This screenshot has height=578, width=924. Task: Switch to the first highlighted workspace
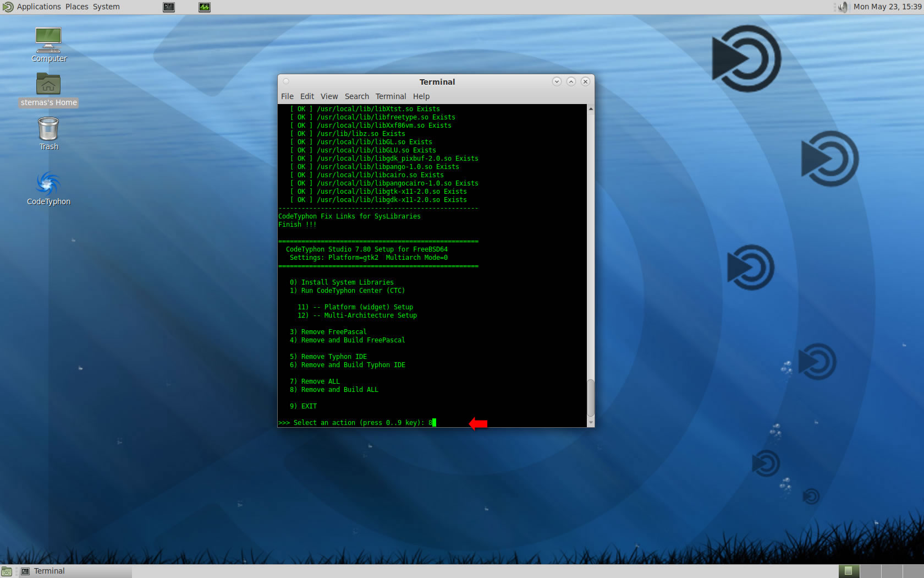tap(849, 571)
